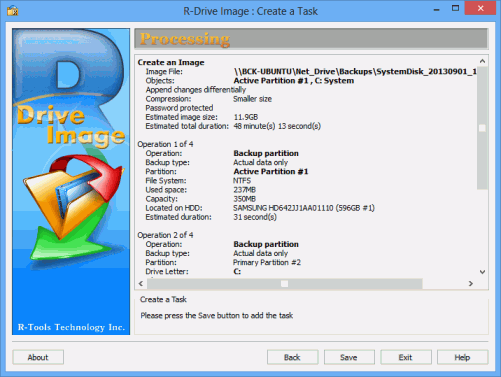Click the drive letter value "C:"

pyautogui.click(x=237, y=272)
